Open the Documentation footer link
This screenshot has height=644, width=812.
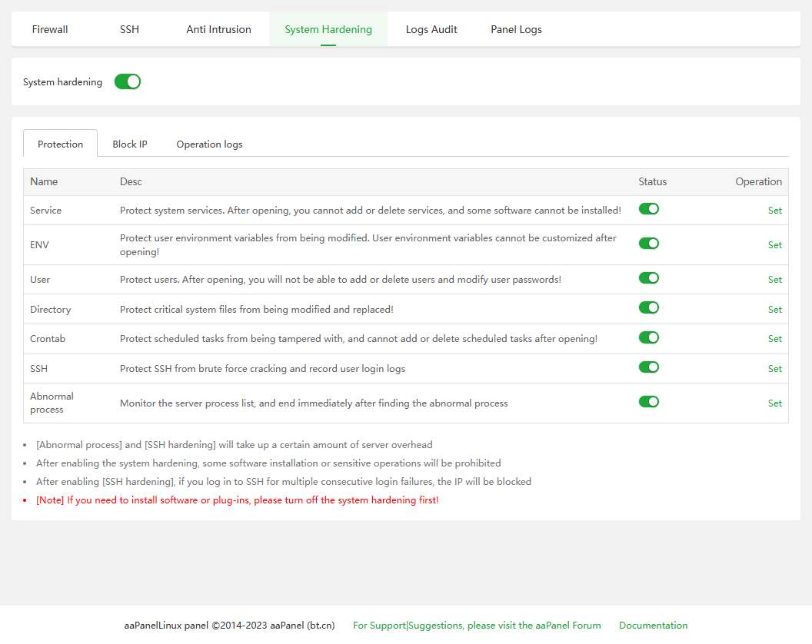point(653,626)
